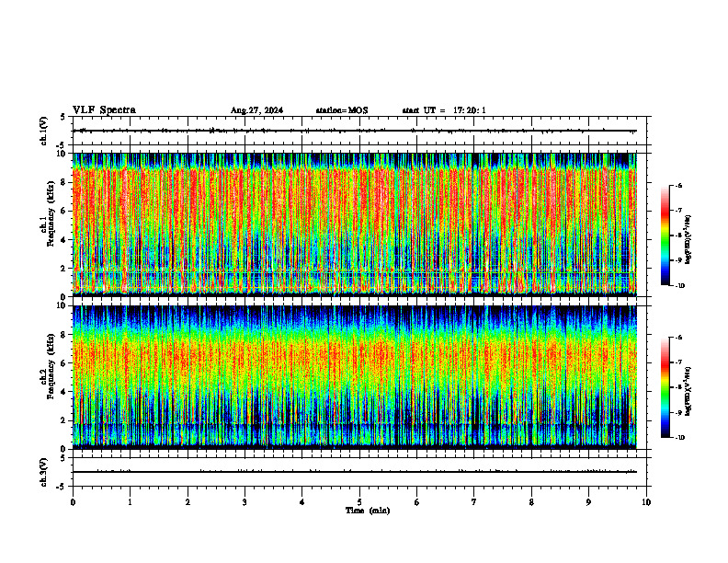Viewport: 728px width, 563px height.
Task: Click the ch.1 spectrogram color bar
Action: (x=665, y=236)
